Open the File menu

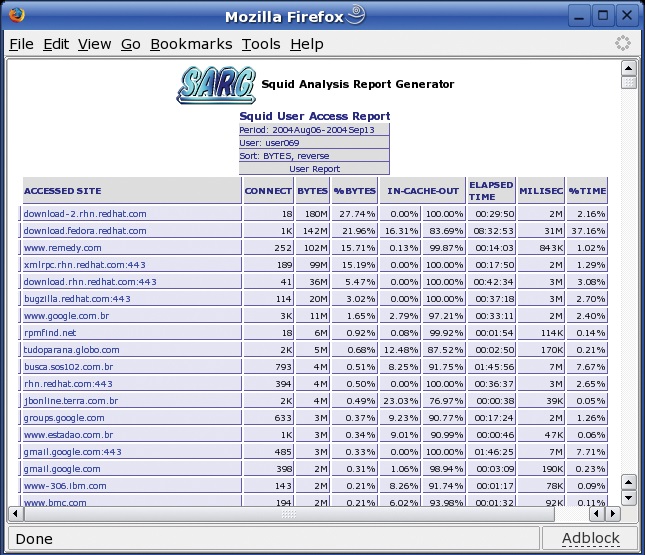[21, 44]
